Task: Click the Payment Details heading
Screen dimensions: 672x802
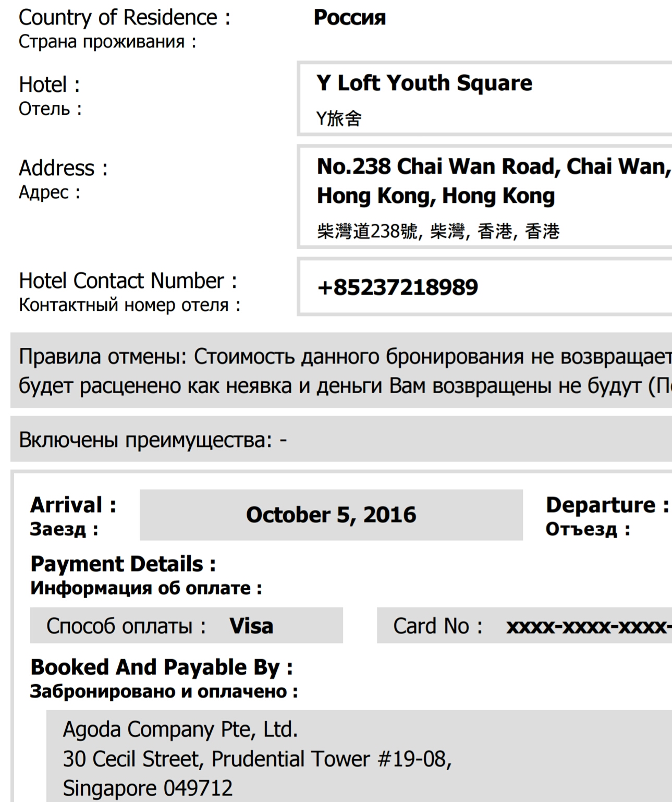Action: coord(123,564)
